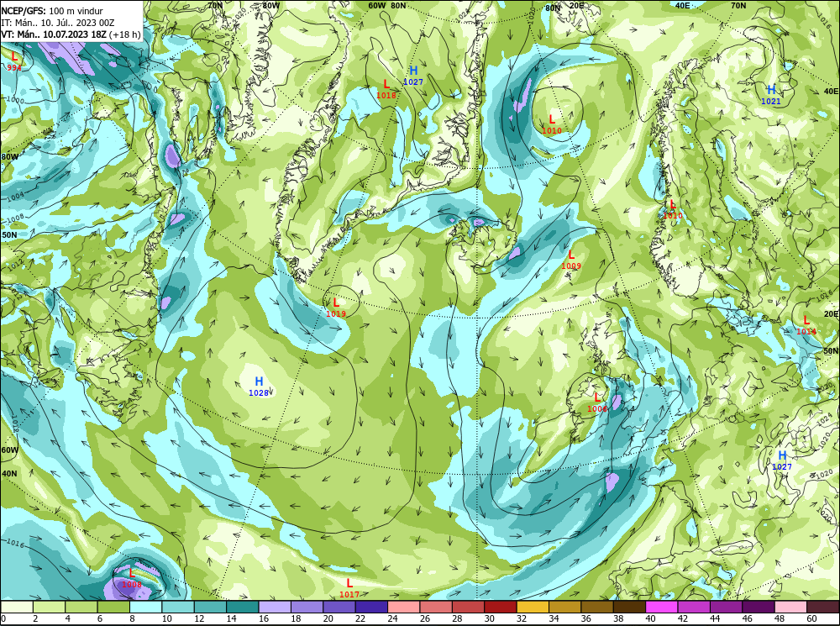Select the H 1027 marker over Greenland
The height and width of the screenshot is (626, 840).
point(413,76)
